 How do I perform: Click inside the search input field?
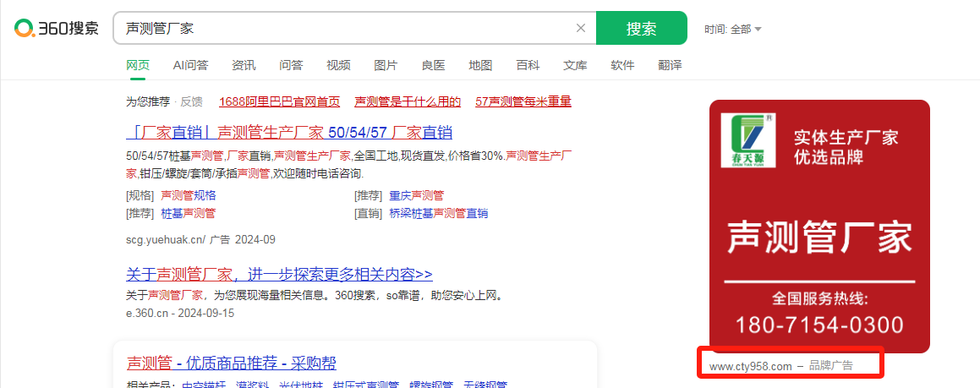tap(338, 28)
